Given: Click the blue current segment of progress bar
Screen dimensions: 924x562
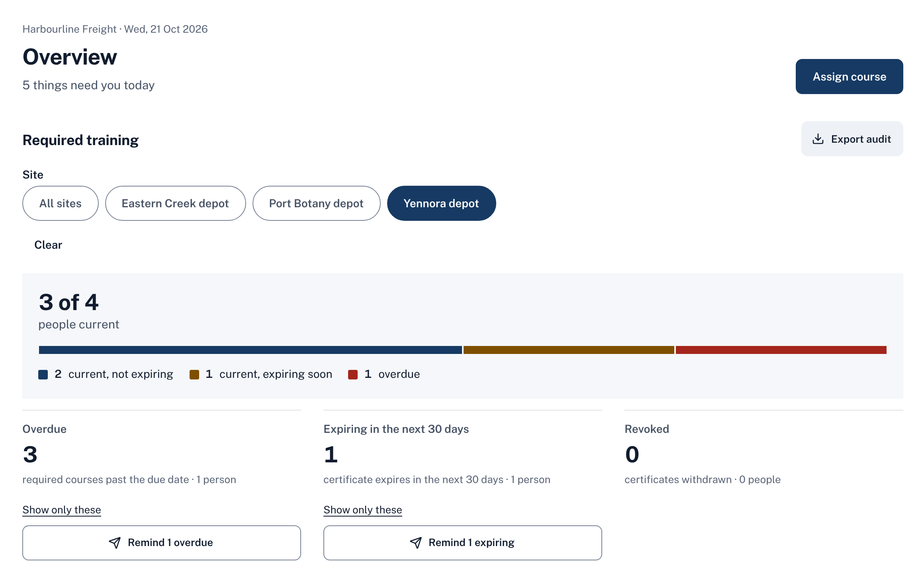Looking at the screenshot, I should pyautogui.click(x=251, y=350).
